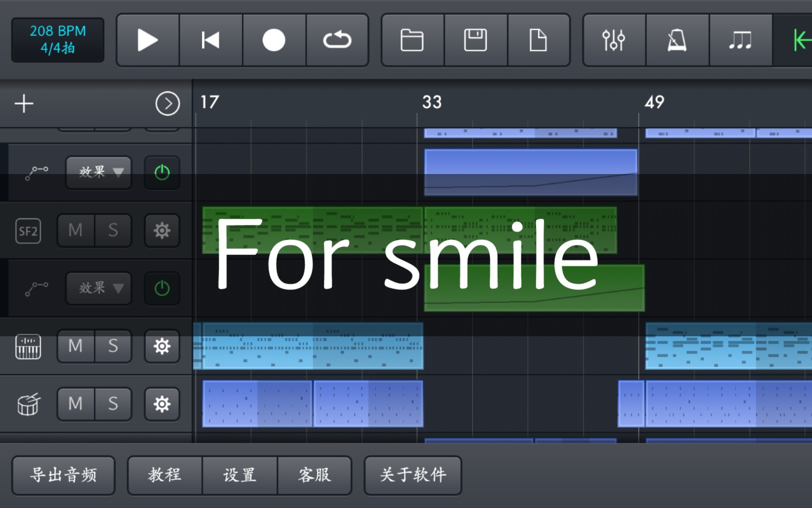The image size is (812, 508).
Task: Open the upper 效果 effects dropdown
Action: pyautogui.click(x=99, y=172)
